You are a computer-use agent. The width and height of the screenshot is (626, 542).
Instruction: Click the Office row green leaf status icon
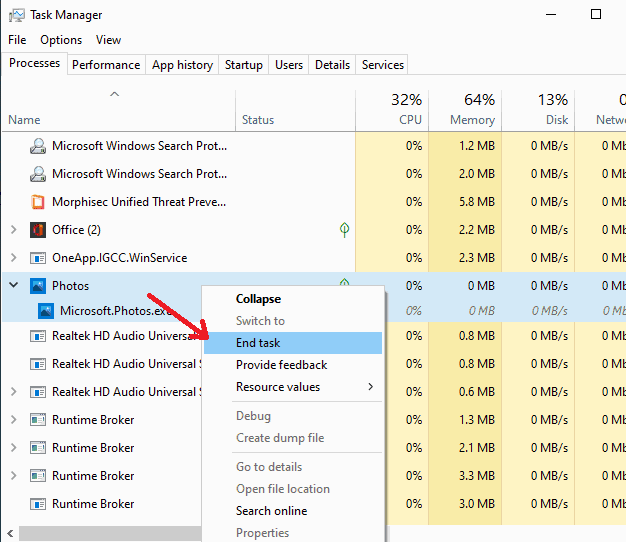345,229
